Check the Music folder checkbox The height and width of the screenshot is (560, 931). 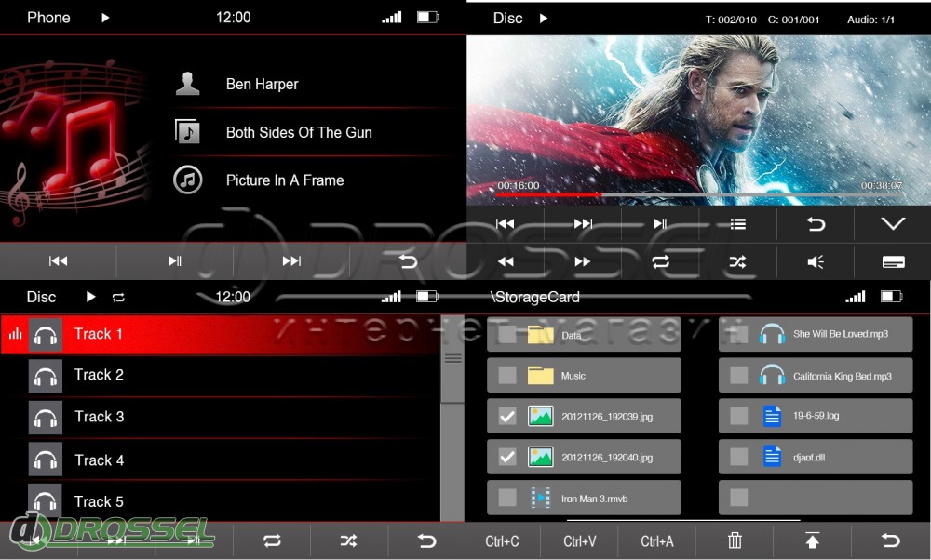pos(507,376)
